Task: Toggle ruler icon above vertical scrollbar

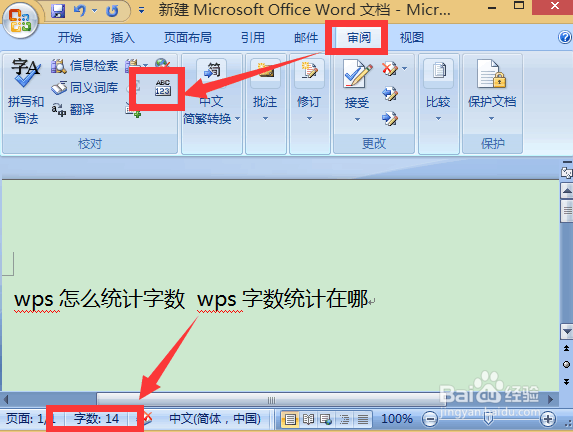Action: click(567, 172)
